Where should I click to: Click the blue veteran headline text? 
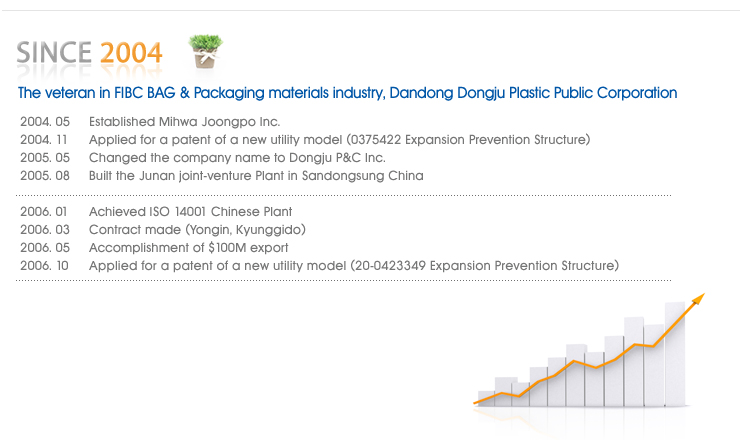click(x=347, y=93)
